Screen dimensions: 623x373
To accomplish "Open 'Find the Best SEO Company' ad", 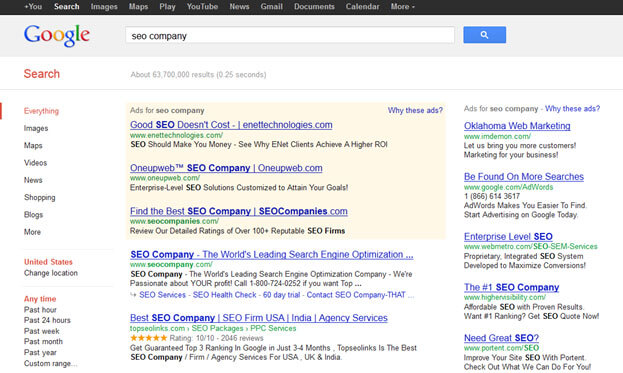I will (239, 211).
